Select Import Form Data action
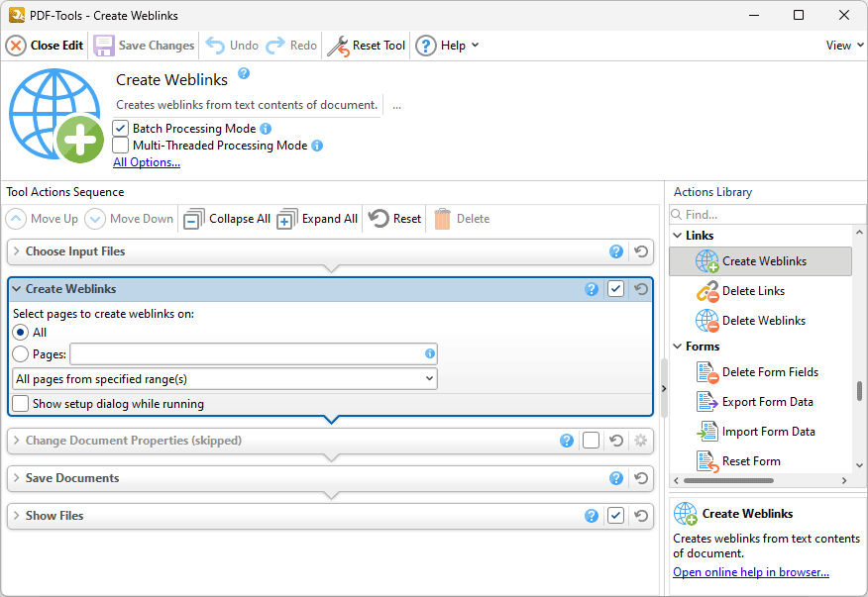Image resolution: width=868 pixels, height=597 pixels. point(761,432)
